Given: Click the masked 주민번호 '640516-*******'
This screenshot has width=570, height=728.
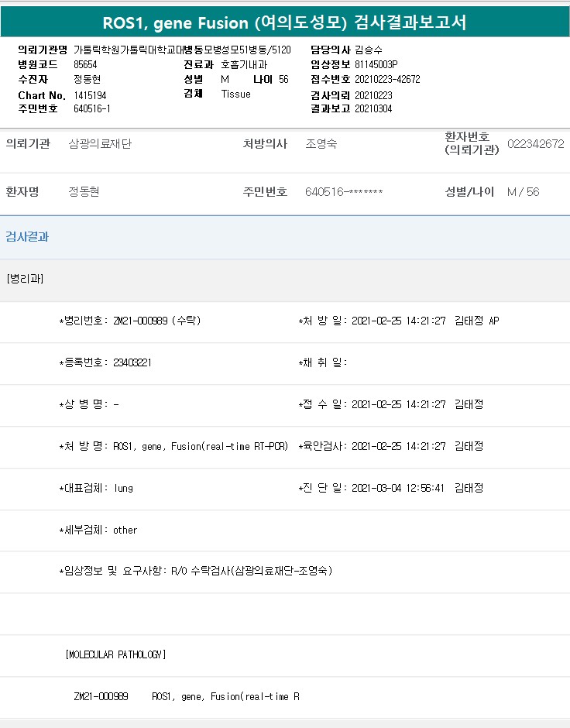Looking at the screenshot, I should pos(344,192).
